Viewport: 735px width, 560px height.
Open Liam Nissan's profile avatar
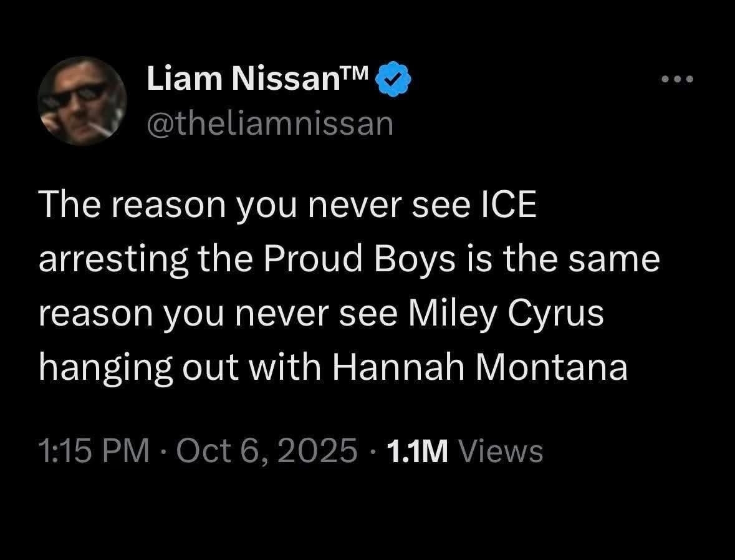click(x=82, y=100)
